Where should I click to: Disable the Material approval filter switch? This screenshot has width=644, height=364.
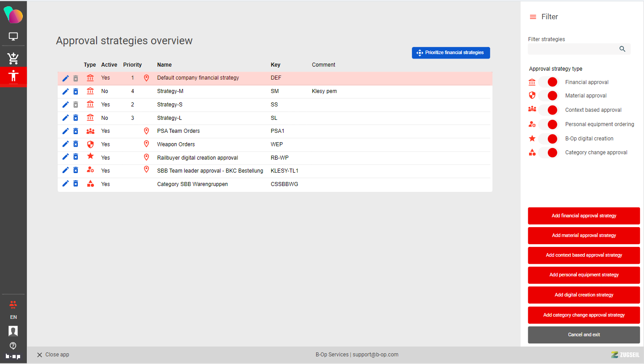click(548, 96)
